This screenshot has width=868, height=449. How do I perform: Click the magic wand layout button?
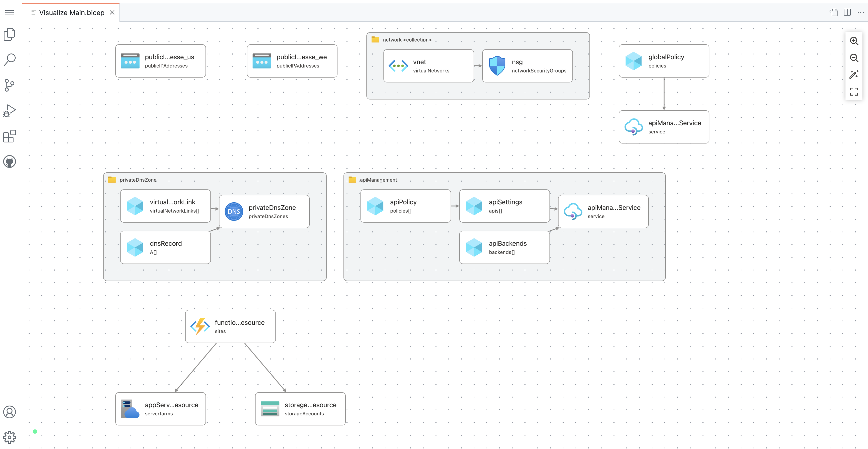coord(853,74)
